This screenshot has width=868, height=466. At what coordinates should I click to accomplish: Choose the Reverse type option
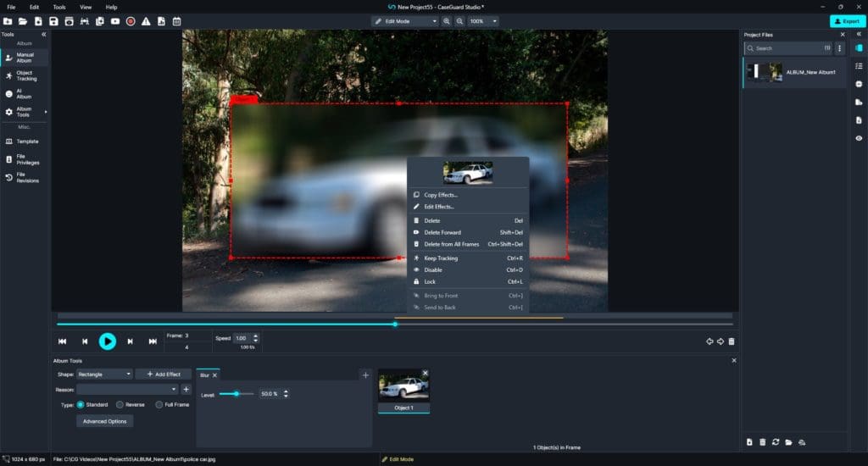pos(120,404)
